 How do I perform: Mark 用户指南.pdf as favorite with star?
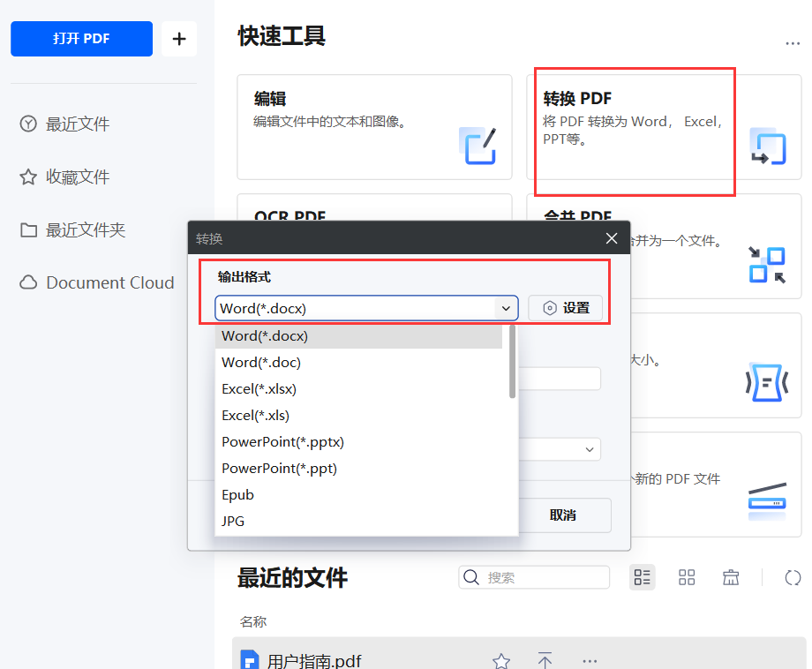point(500,659)
